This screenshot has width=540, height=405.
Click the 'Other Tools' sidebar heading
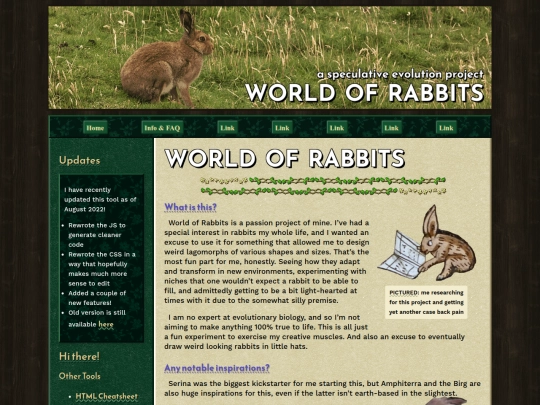80,376
